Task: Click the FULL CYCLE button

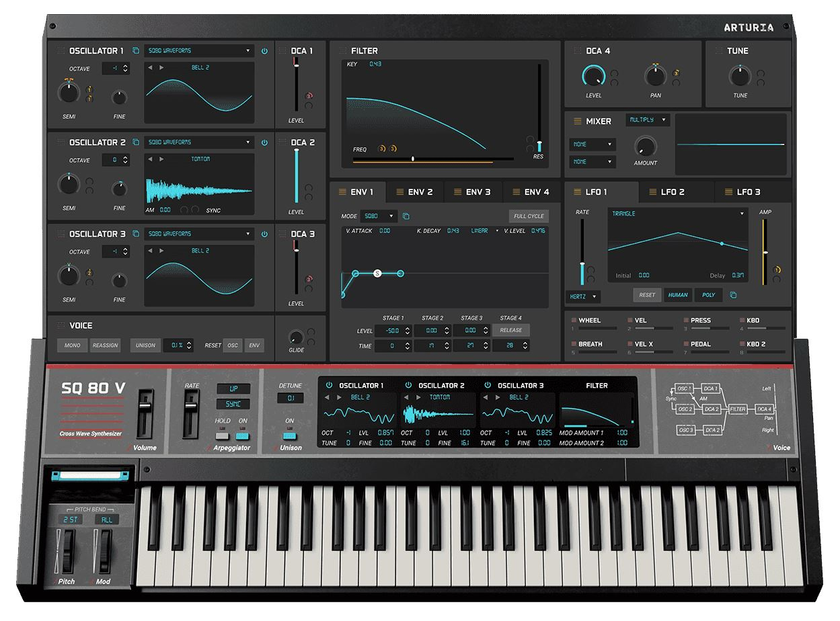Action: tap(529, 216)
